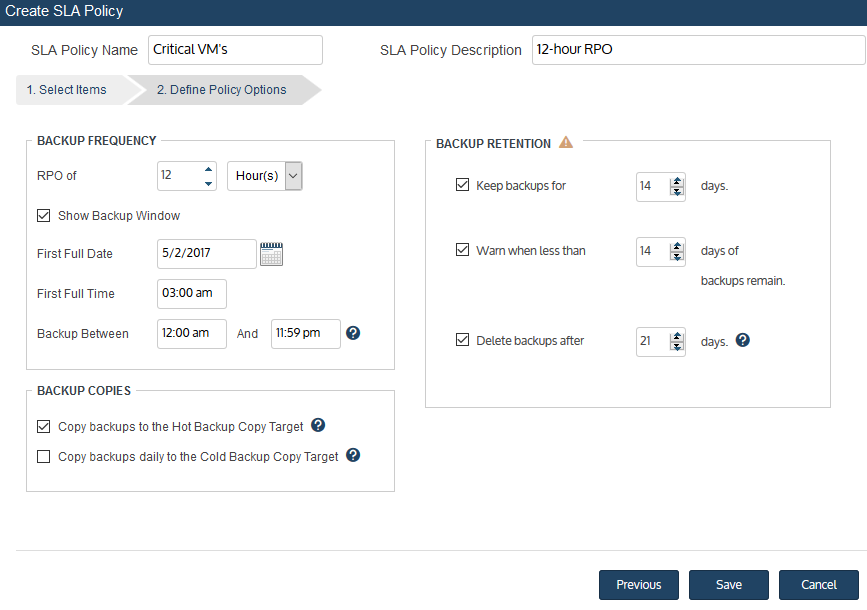Adjust Warn when less than days spinner
The width and height of the screenshot is (867, 610).
pos(677,252)
